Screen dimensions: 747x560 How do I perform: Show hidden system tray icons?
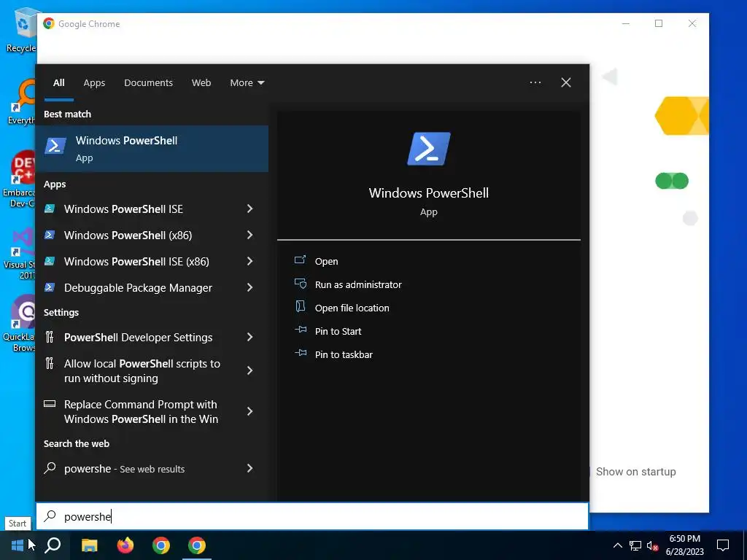[617, 545]
